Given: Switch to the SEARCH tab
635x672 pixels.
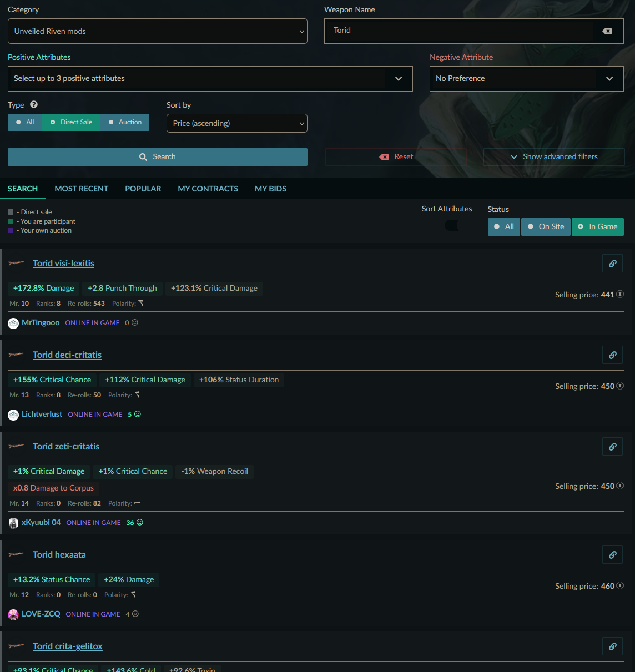Looking at the screenshot, I should click(23, 189).
